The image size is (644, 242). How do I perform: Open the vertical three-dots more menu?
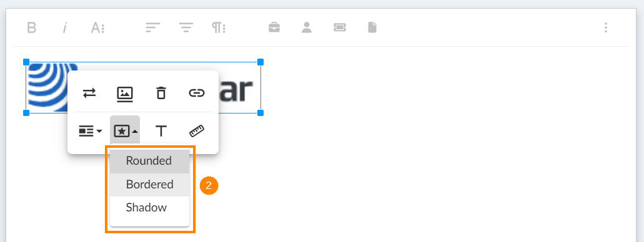pos(606,28)
